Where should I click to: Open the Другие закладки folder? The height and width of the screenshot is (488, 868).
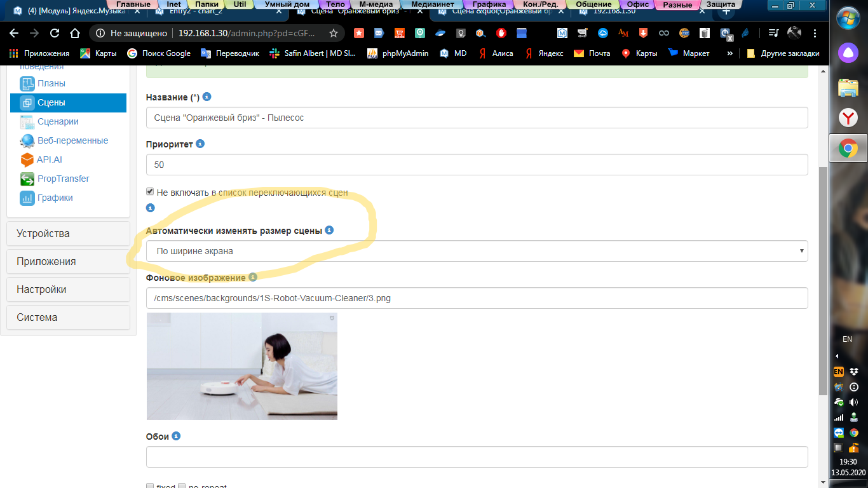tap(783, 53)
